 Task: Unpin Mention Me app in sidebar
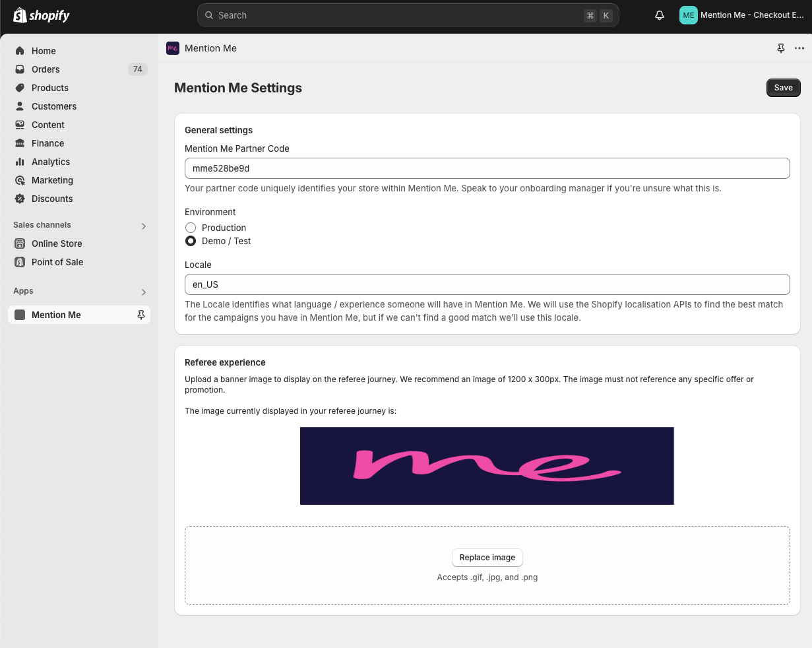[141, 315]
